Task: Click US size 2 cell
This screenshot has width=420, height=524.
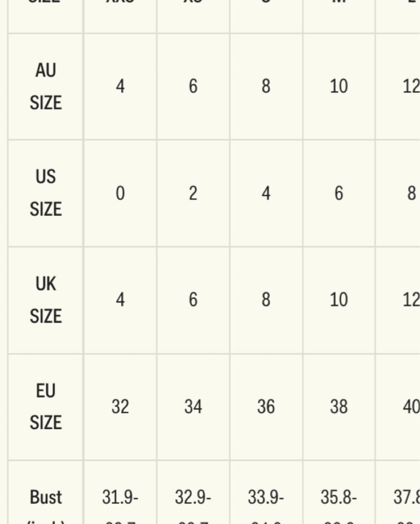Action: pyautogui.click(x=193, y=193)
